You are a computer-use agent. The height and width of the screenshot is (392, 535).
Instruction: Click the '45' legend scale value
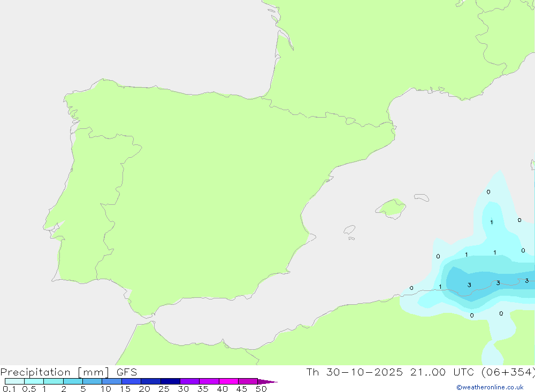[242, 389]
